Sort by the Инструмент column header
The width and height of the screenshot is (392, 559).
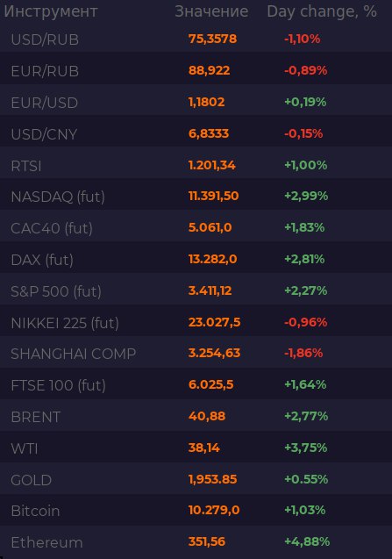[x=51, y=11]
